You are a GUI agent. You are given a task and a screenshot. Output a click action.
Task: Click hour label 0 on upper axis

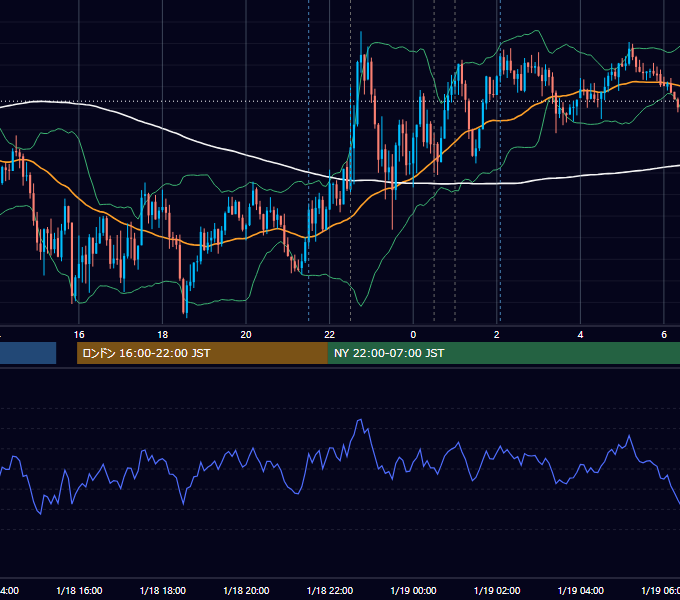413,334
